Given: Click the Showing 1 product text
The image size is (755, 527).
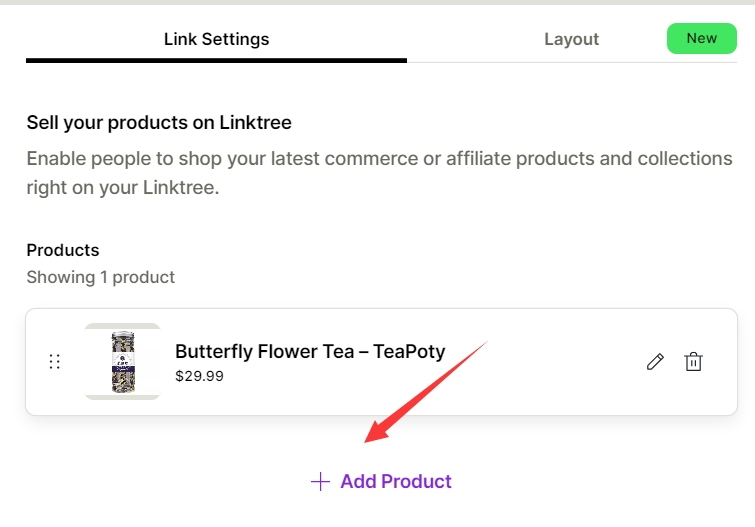Looking at the screenshot, I should pos(101,277).
